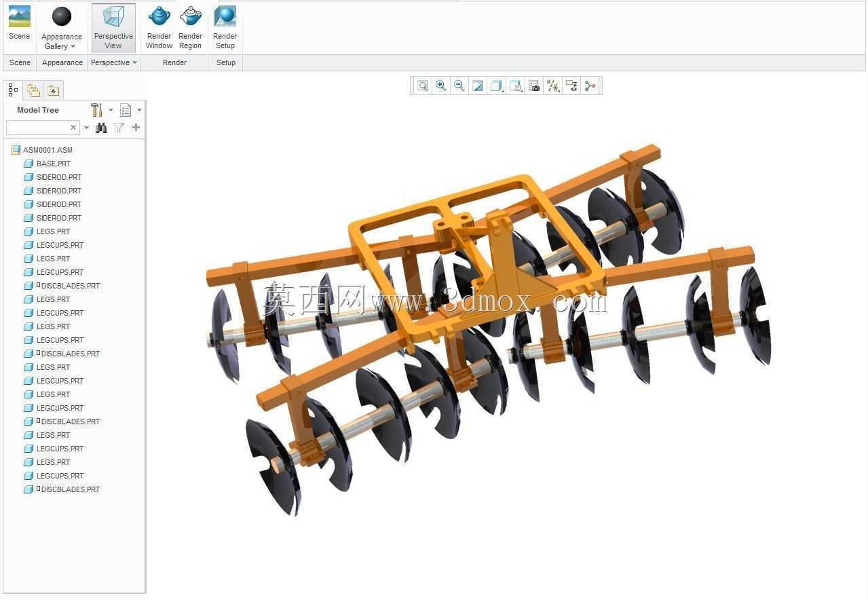
Task: Switch to the Folder Browser navigator tab
Action: 33,90
